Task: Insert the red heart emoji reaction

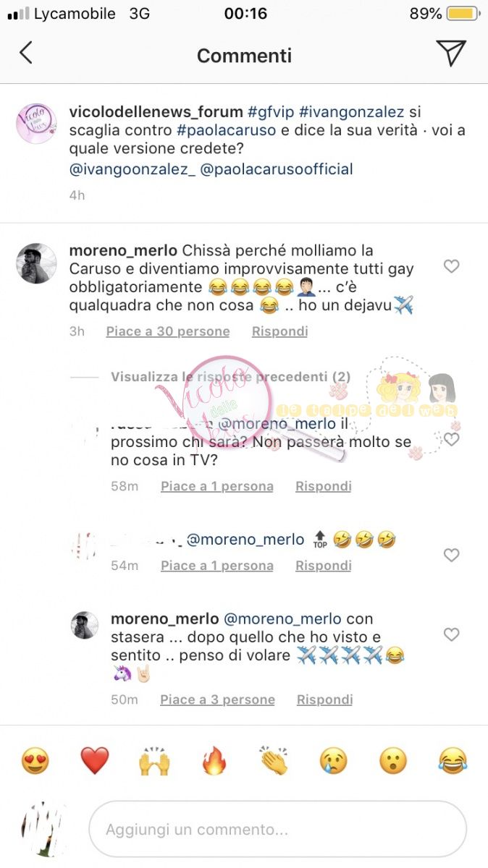Action: point(94,761)
